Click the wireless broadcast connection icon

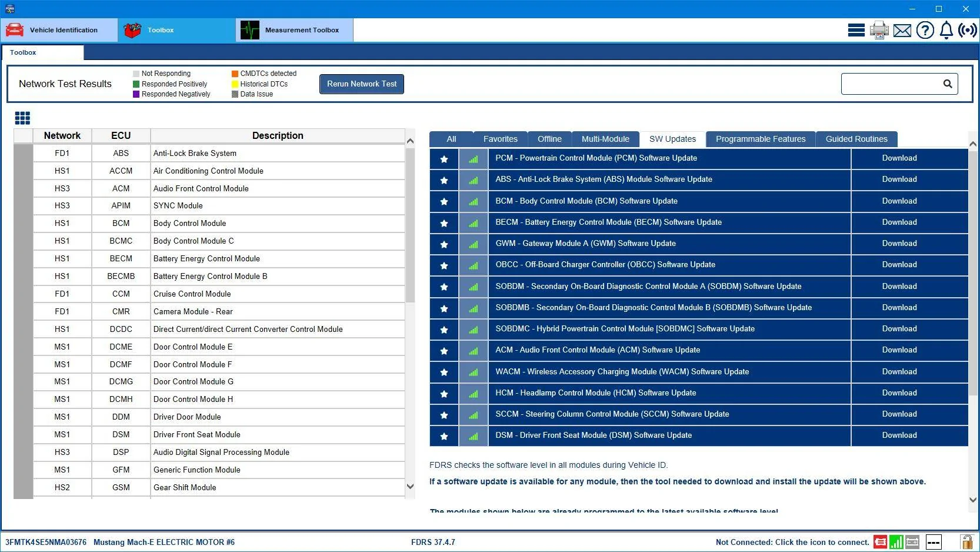point(968,30)
